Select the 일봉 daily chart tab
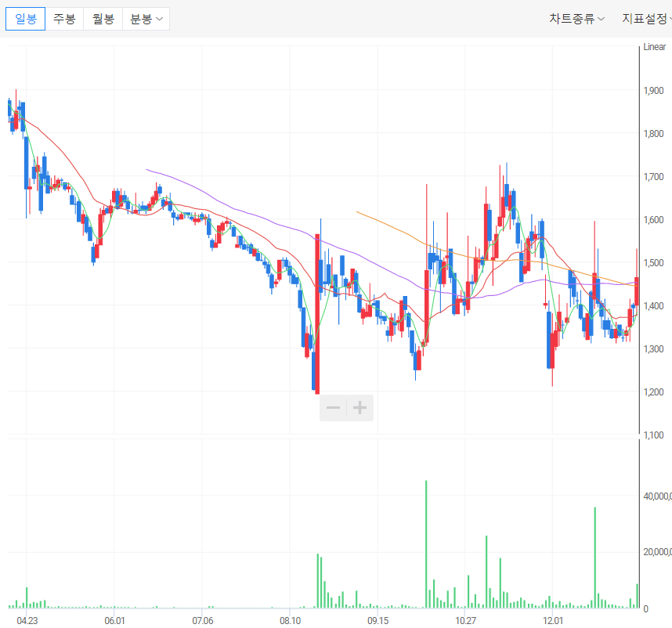The image size is (672, 628). [25, 19]
